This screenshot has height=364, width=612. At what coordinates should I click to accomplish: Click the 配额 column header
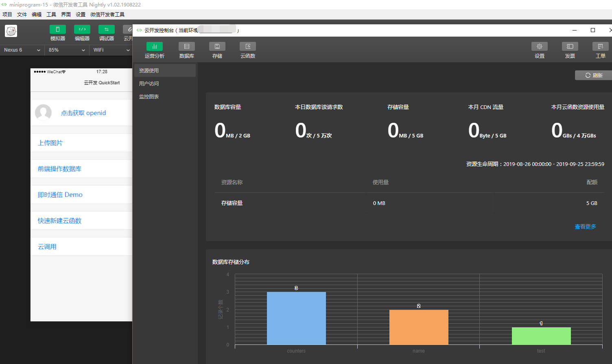(592, 182)
